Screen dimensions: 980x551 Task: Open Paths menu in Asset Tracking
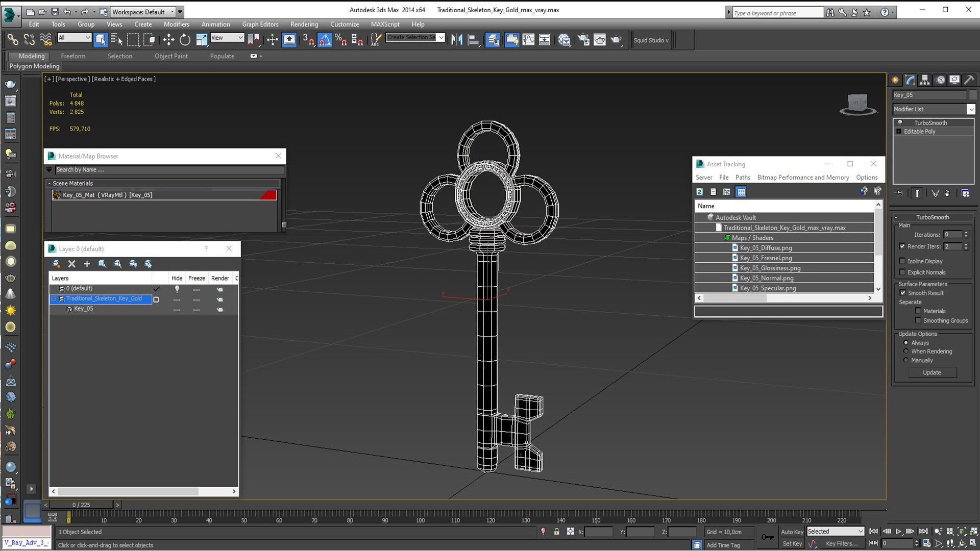(x=743, y=178)
